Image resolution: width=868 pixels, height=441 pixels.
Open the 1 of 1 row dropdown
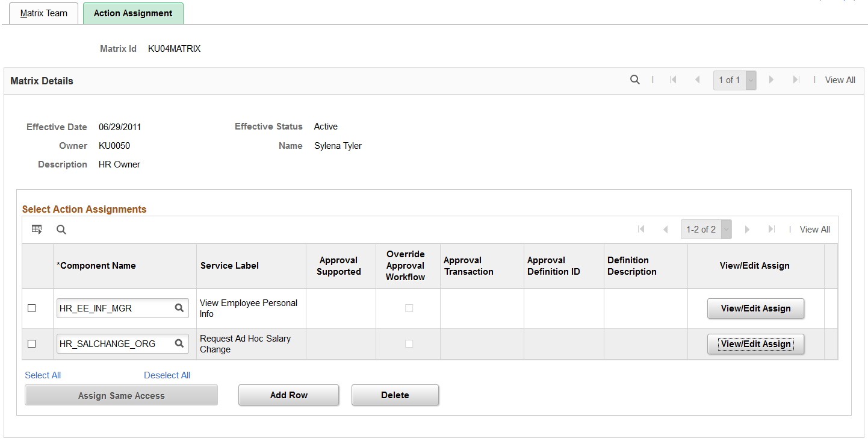(751, 80)
